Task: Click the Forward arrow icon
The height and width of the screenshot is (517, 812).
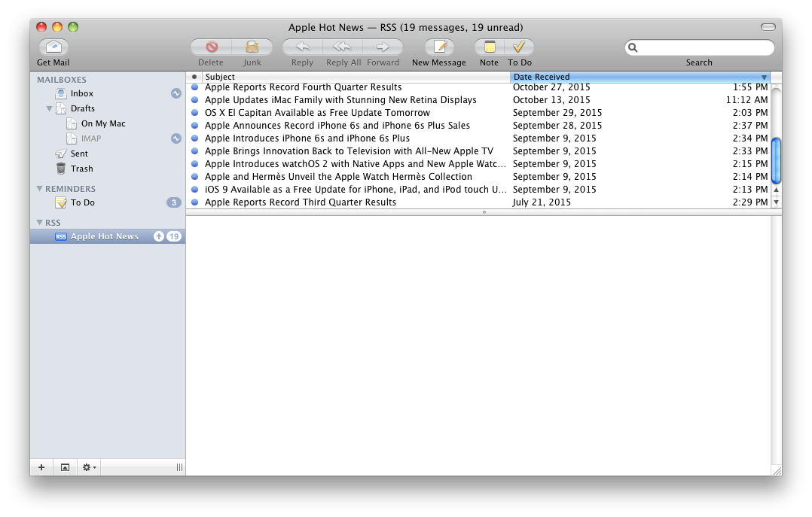Action: 383,47
